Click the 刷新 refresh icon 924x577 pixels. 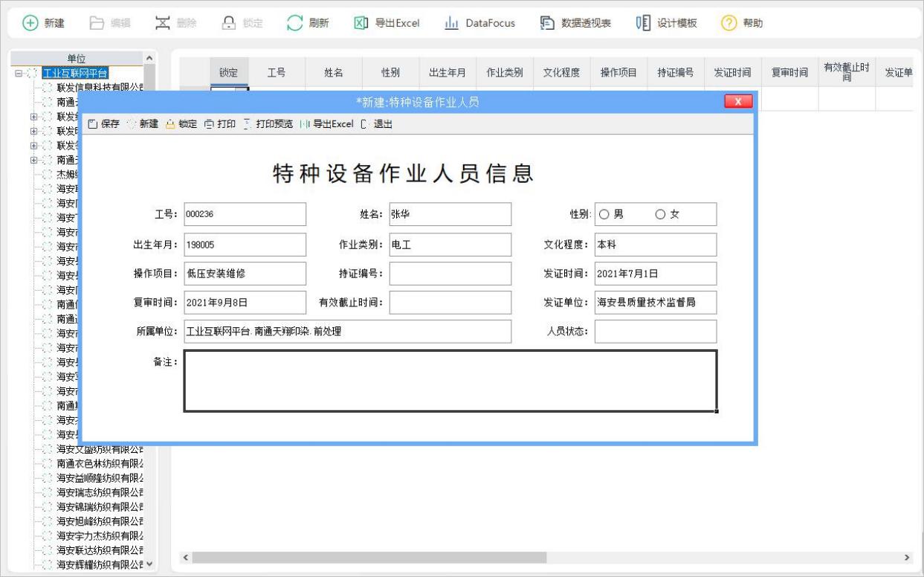(x=307, y=23)
